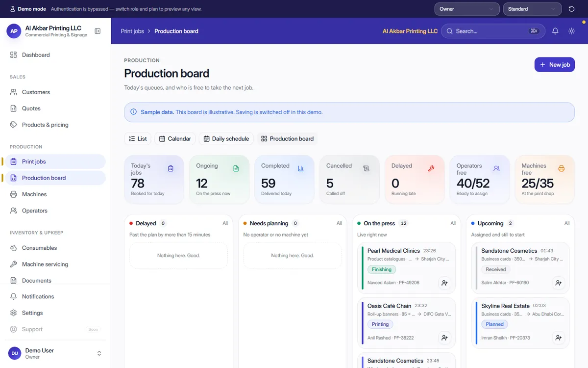Click the Planned status badge
The height and width of the screenshot is (368, 588).
point(495,324)
